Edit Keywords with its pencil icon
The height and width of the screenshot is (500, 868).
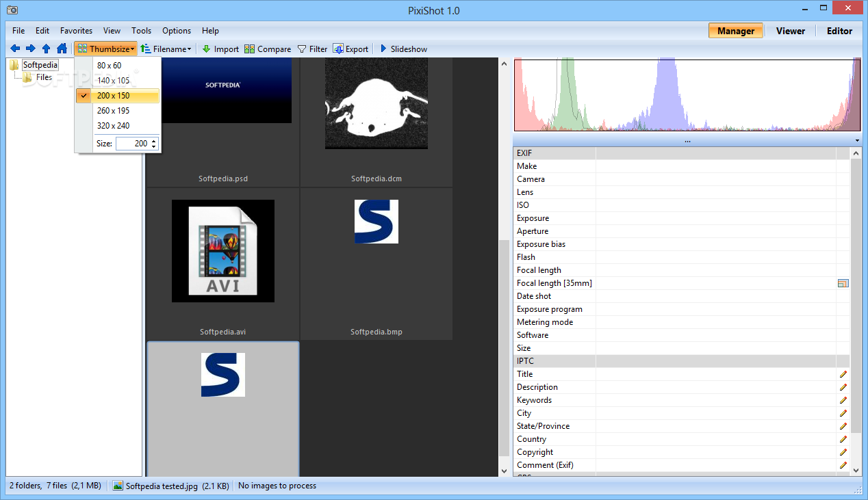tap(843, 400)
